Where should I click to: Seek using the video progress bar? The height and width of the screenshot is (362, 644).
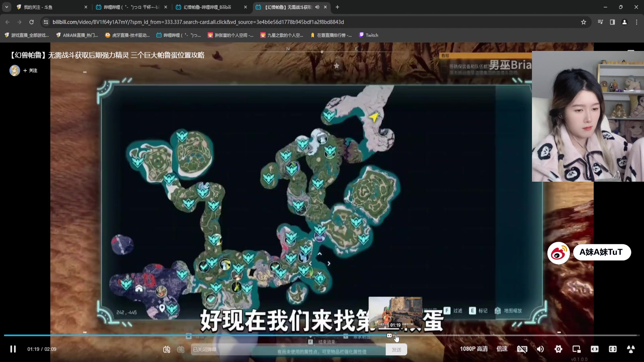[322, 335]
